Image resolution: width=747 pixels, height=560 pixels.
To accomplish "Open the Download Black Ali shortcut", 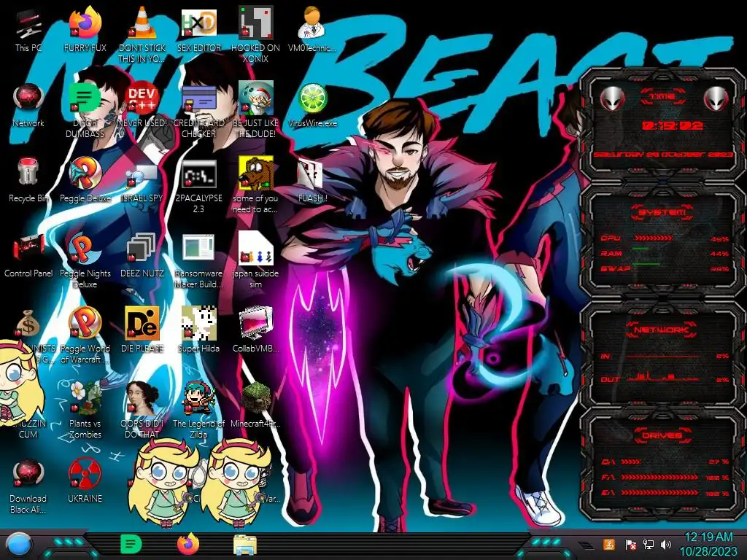I will click(28, 474).
